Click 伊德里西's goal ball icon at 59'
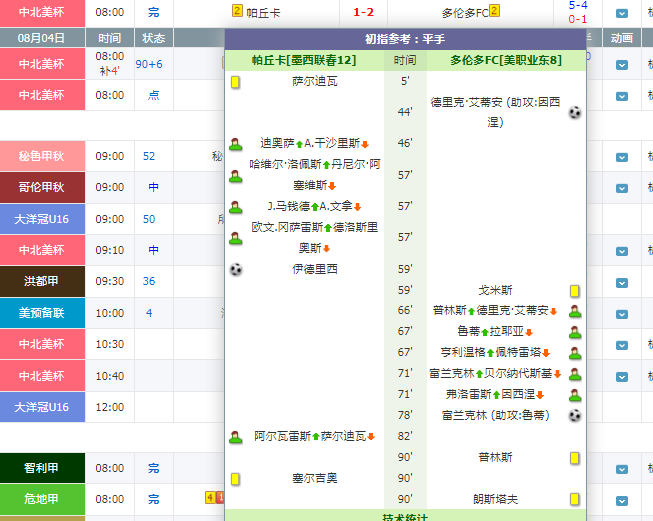Viewport: 653px width, 521px height. click(235, 269)
